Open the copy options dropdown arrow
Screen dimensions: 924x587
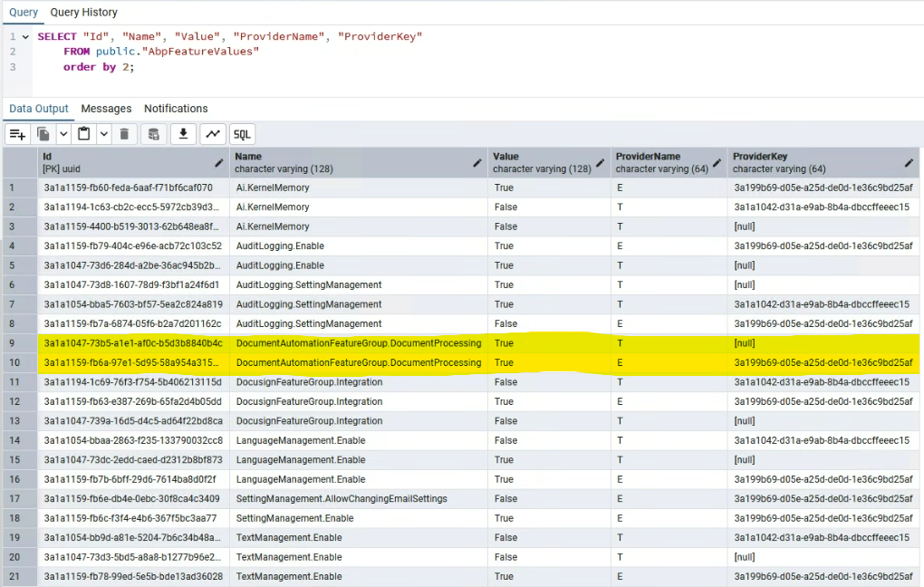pyautogui.click(x=63, y=134)
